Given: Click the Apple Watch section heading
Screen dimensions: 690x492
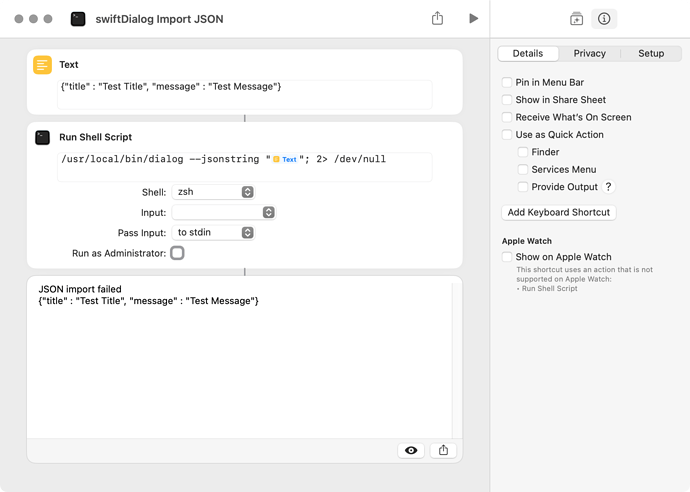Looking at the screenshot, I should [527, 241].
